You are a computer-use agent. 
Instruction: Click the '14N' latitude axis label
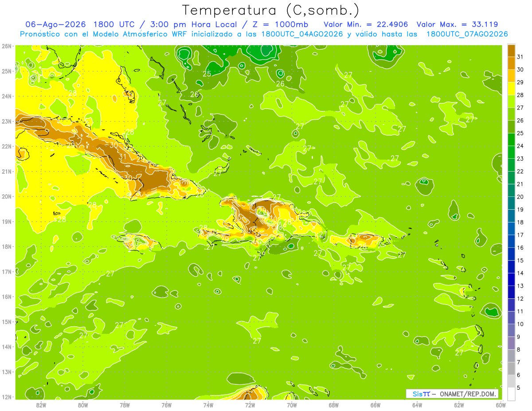(x=6, y=347)
